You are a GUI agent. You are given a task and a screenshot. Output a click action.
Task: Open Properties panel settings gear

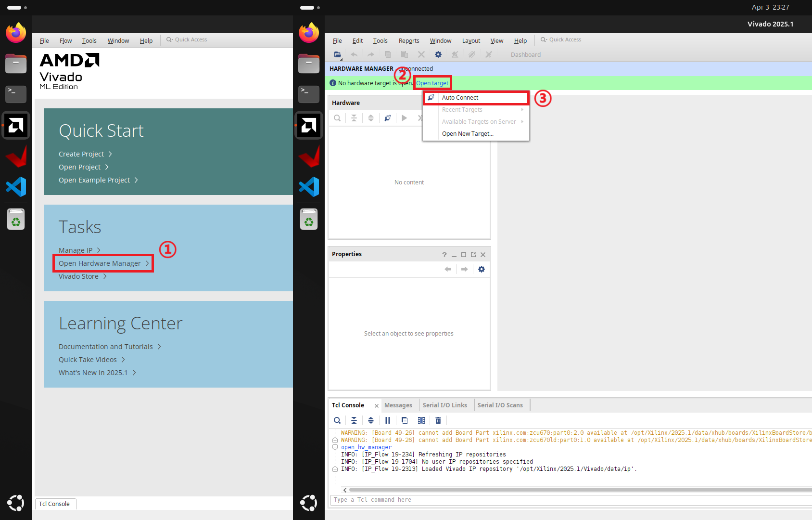pyautogui.click(x=482, y=269)
